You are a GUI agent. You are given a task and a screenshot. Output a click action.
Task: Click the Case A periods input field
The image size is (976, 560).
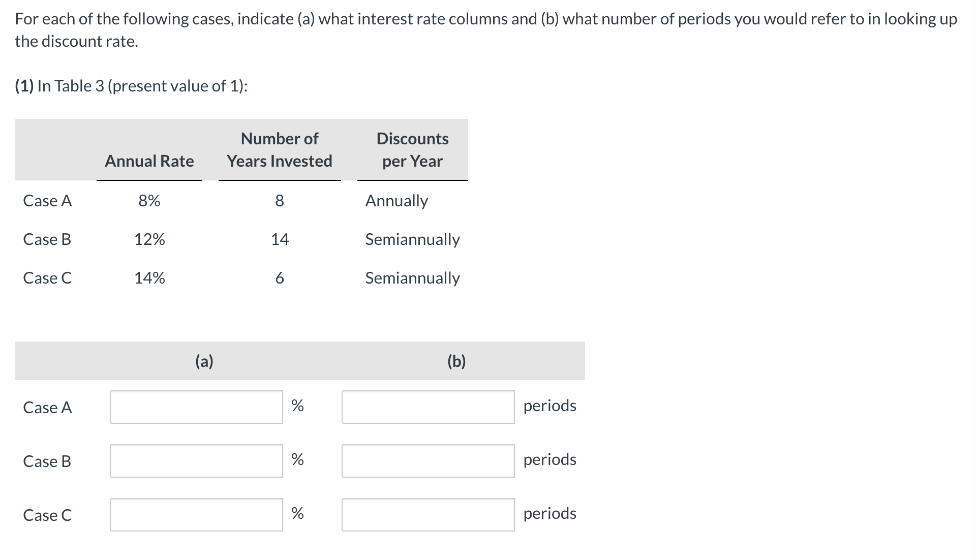pos(428,407)
